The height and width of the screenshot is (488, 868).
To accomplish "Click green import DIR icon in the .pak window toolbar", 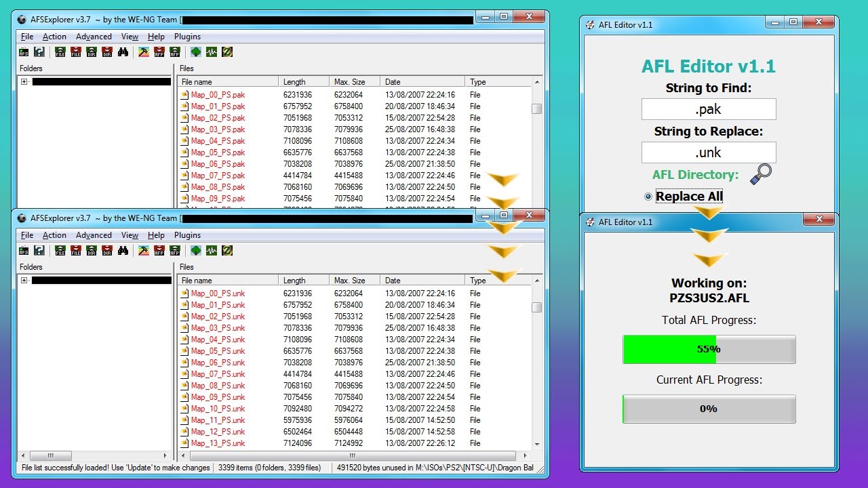I will [92, 52].
